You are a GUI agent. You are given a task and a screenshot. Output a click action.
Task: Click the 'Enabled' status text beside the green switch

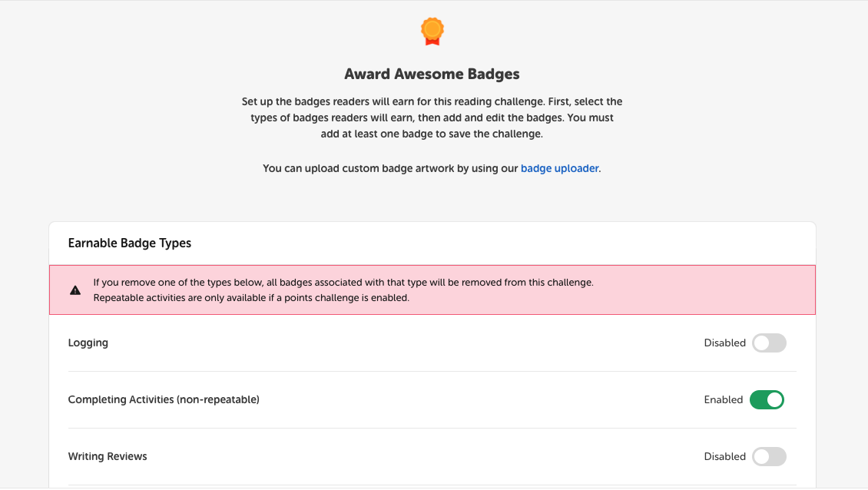[x=724, y=399]
